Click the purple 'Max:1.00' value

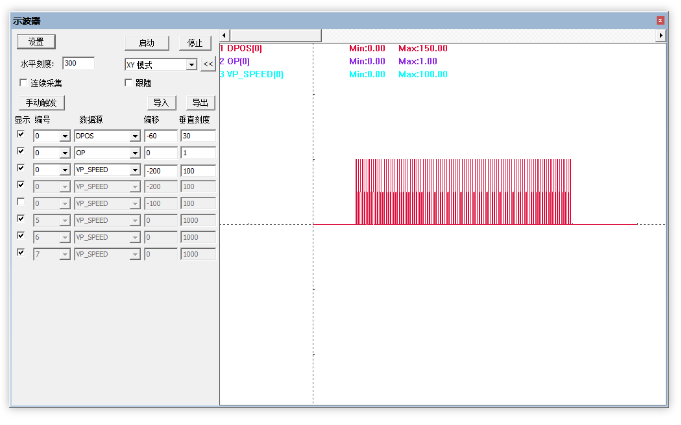418,61
